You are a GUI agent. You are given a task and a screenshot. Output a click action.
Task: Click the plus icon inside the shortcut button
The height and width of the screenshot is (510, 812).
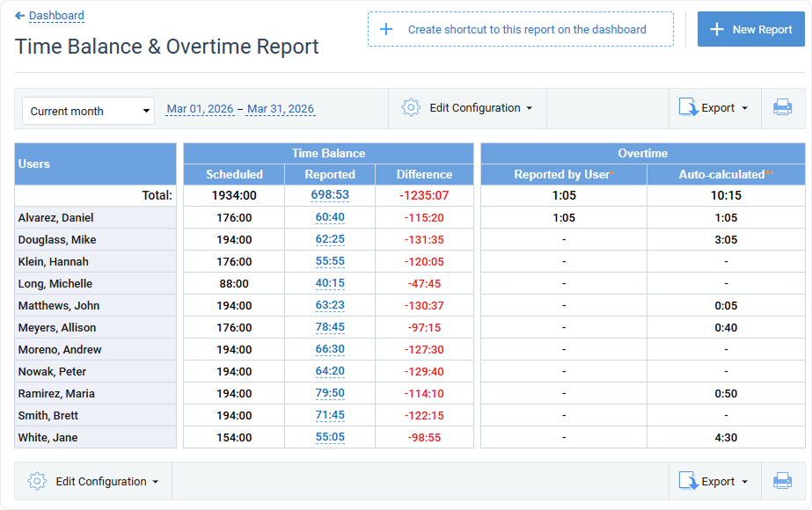385,29
